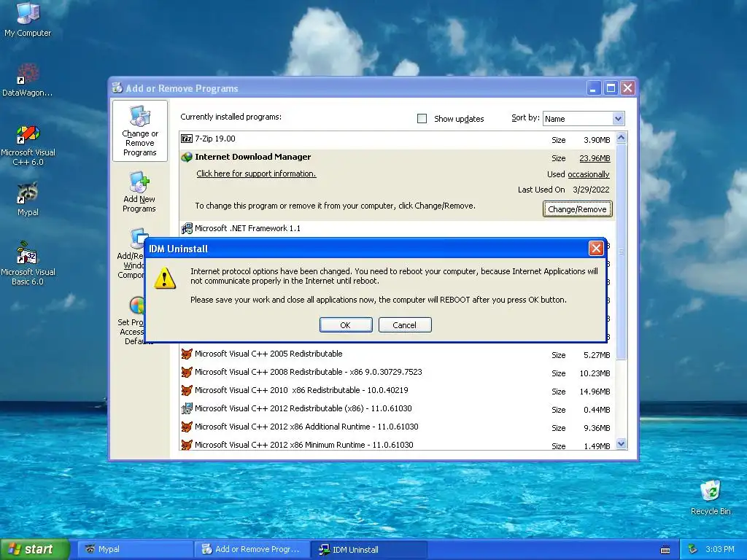Select Microsoft Visual C++ 2005 Redistributable entry

click(x=398, y=354)
